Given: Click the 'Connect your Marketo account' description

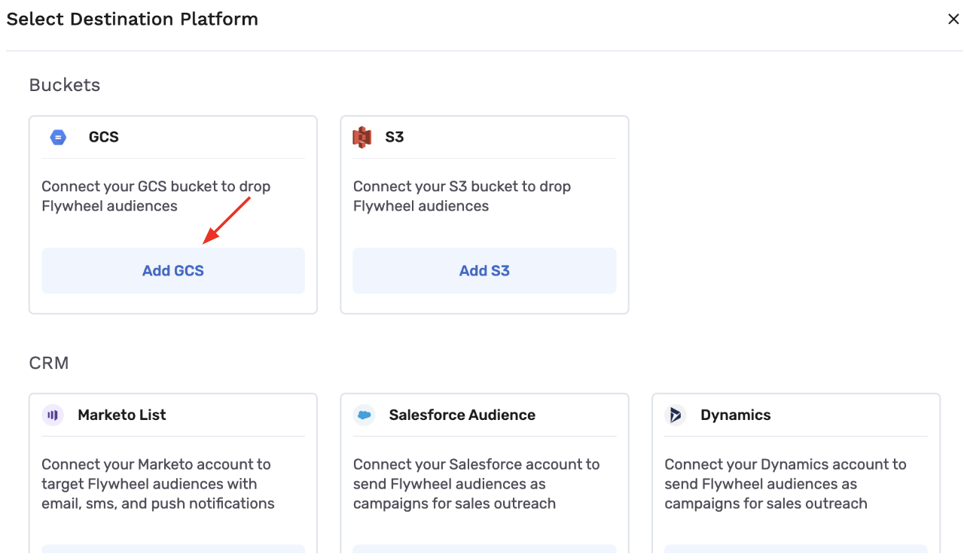Looking at the screenshot, I should (x=158, y=484).
